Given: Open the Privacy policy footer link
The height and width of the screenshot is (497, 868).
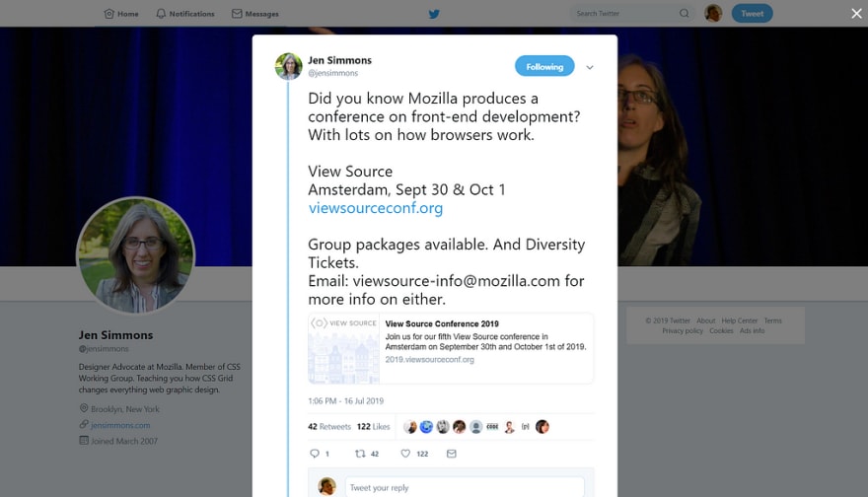Looking at the screenshot, I should (683, 331).
